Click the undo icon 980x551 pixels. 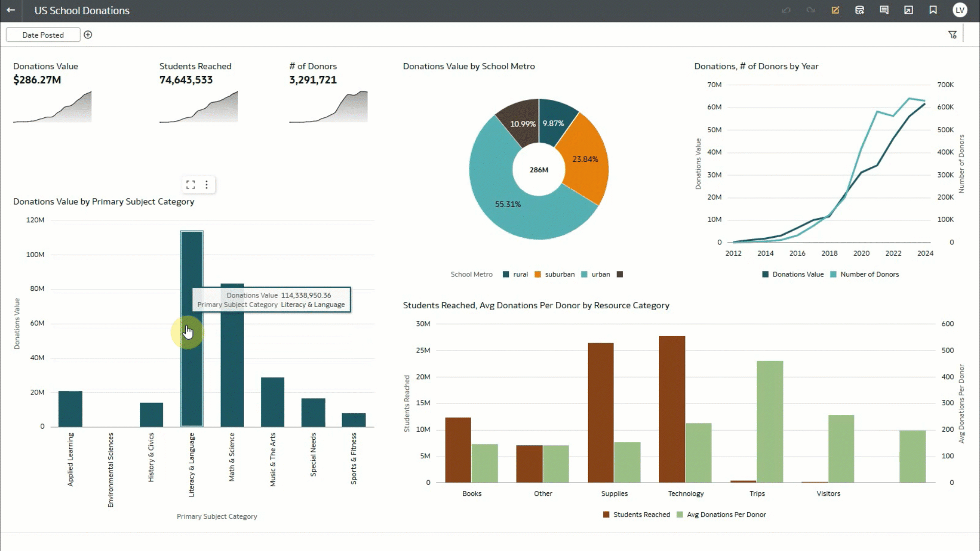pos(786,10)
